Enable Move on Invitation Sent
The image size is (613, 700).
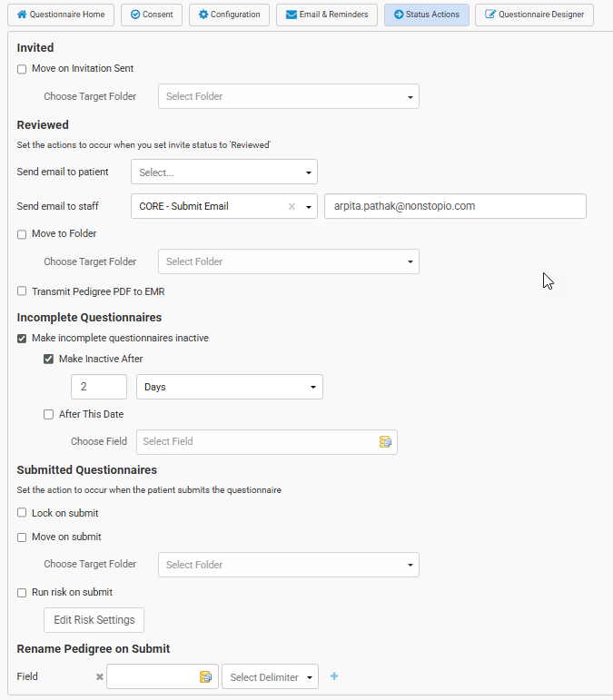(x=22, y=69)
